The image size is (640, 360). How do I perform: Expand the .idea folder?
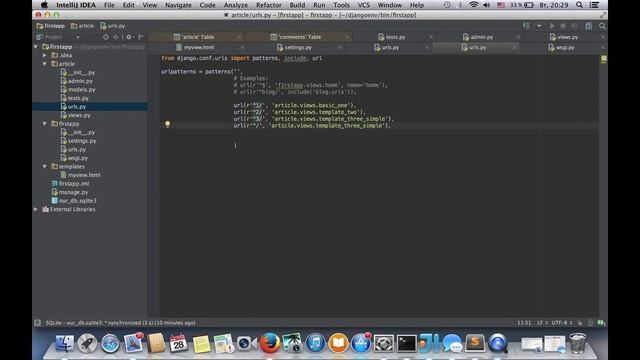[44, 55]
